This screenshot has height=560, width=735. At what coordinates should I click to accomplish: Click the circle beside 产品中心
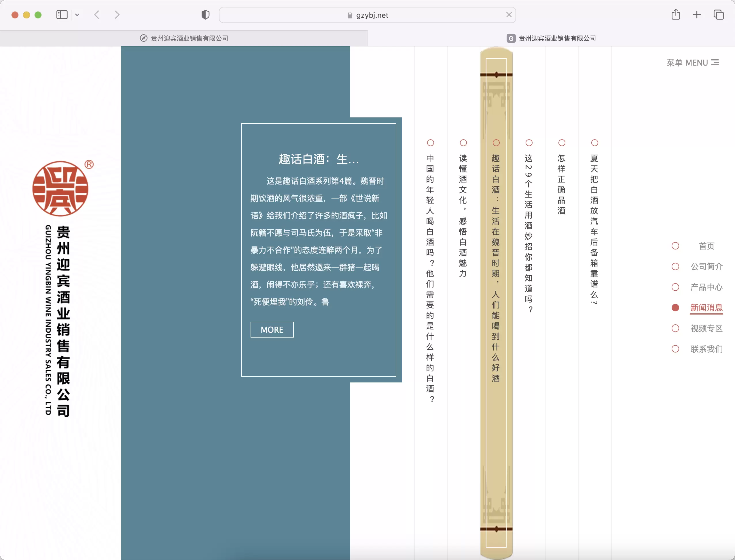675,287
